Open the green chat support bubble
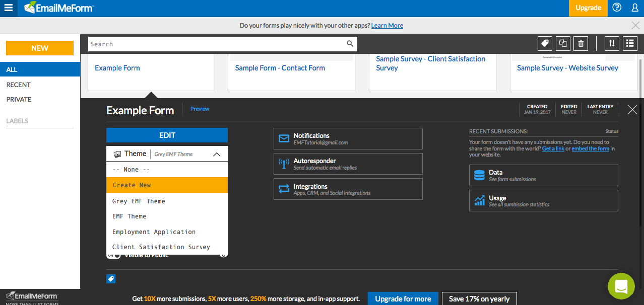 pos(621,286)
